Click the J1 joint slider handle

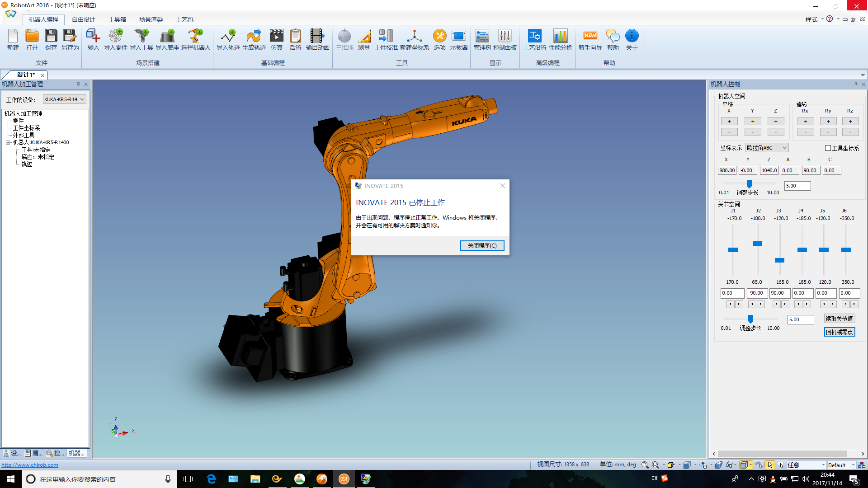(x=733, y=250)
